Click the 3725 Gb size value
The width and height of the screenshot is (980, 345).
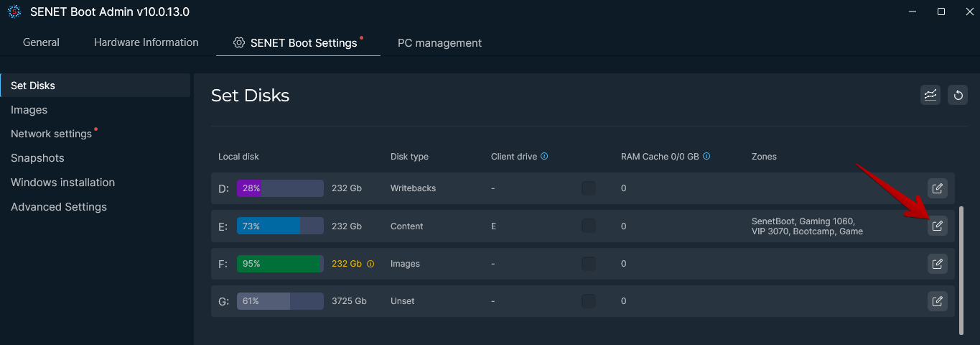[x=349, y=301]
